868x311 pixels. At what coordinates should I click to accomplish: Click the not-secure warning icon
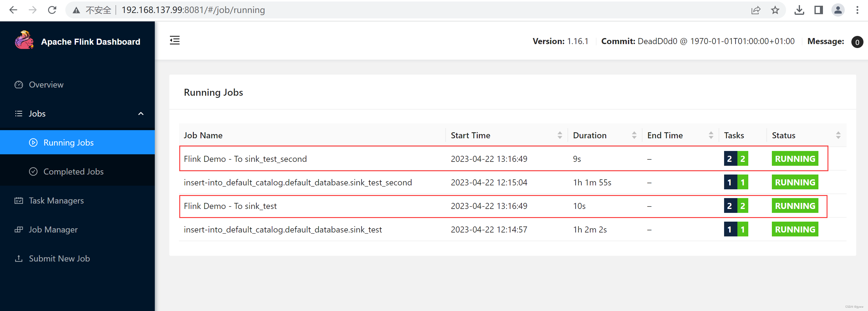tap(76, 10)
